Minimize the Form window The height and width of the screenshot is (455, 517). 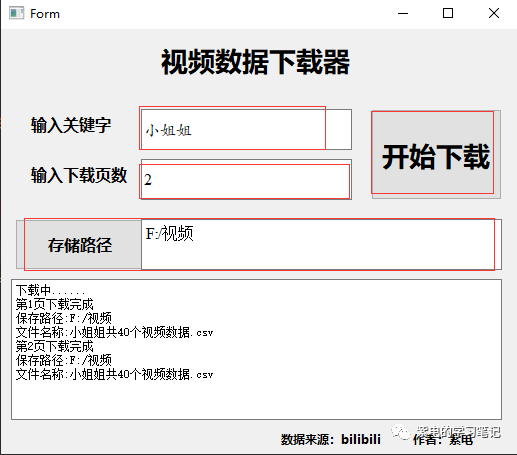click(x=403, y=14)
